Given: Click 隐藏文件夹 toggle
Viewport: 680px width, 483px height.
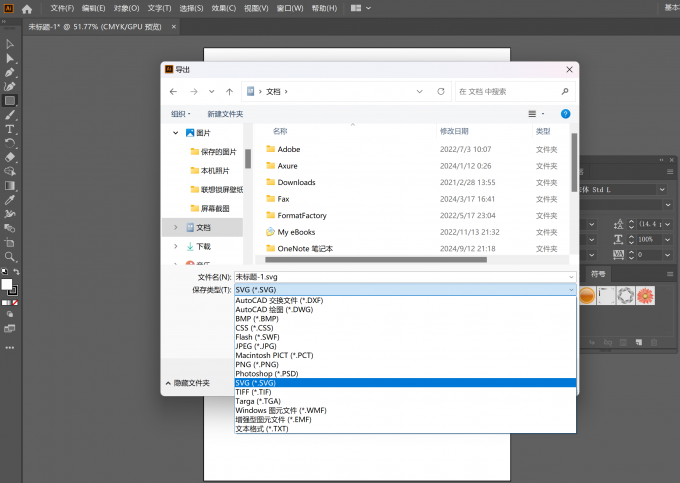Looking at the screenshot, I should point(188,383).
